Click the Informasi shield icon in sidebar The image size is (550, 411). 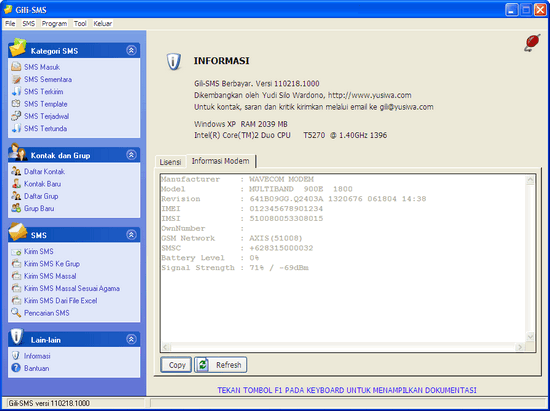coord(16,356)
